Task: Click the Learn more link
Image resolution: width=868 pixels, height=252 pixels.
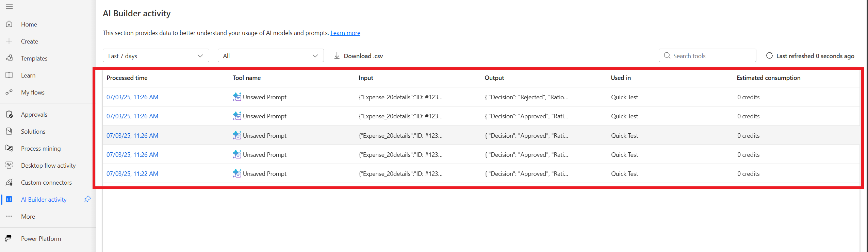Action: pyautogui.click(x=345, y=33)
